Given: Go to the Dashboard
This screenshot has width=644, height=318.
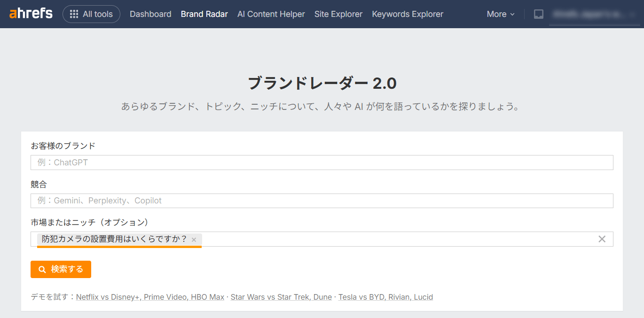Looking at the screenshot, I should (x=150, y=14).
